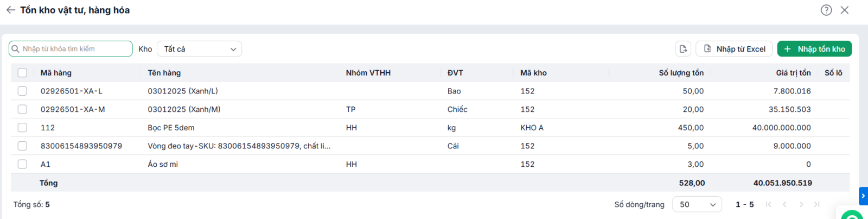868x219 pixels.
Task: Open the Kho dropdown showing Tất cả
Action: point(199,49)
